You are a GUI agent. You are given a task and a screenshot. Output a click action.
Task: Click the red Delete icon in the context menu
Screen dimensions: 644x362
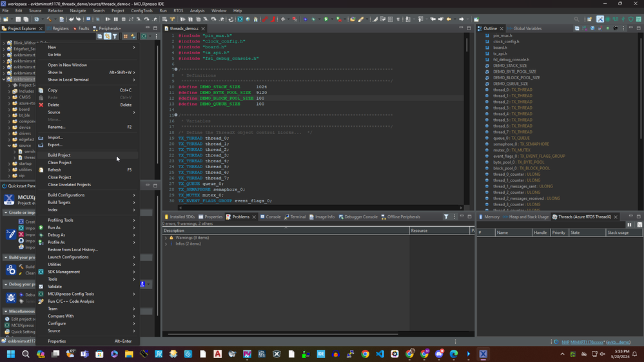pos(41,105)
